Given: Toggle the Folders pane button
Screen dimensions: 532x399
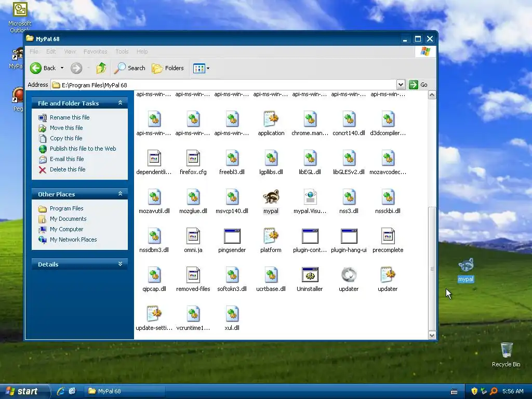Looking at the screenshot, I should click(x=168, y=68).
